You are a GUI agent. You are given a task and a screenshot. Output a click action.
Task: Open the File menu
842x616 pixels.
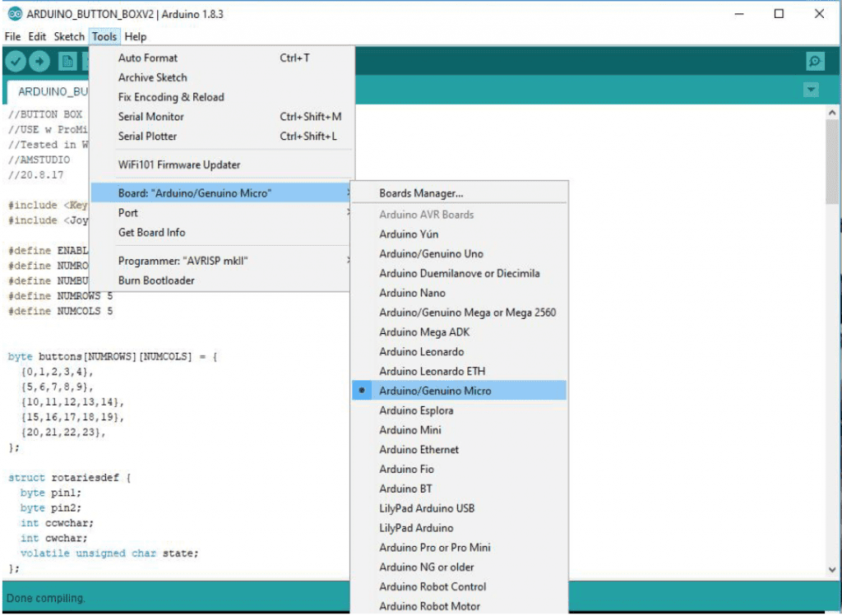(x=12, y=37)
